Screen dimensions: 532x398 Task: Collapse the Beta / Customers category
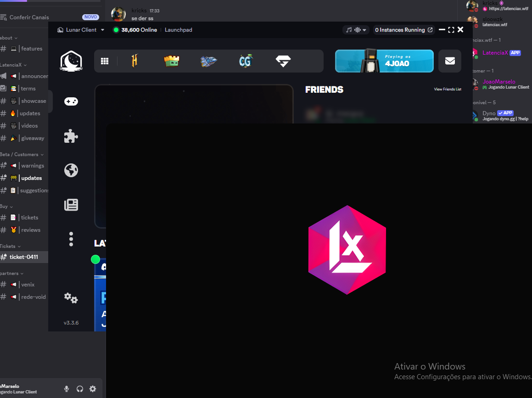click(x=22, y=154)
